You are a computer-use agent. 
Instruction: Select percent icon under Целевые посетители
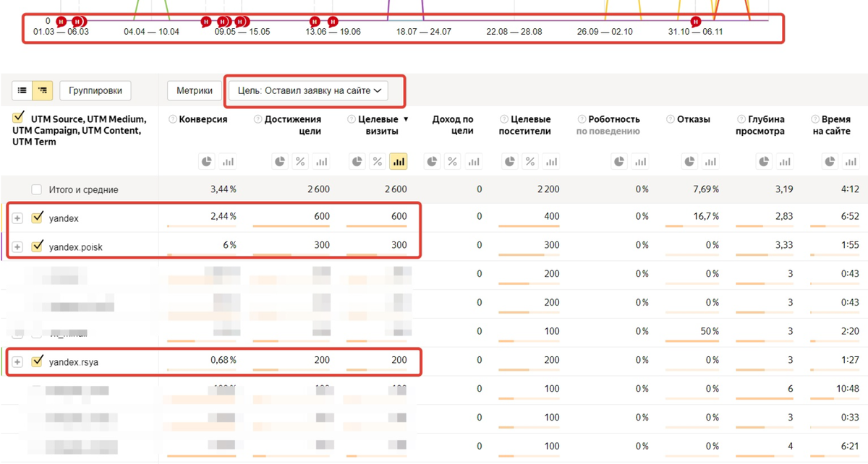point(531,162)
